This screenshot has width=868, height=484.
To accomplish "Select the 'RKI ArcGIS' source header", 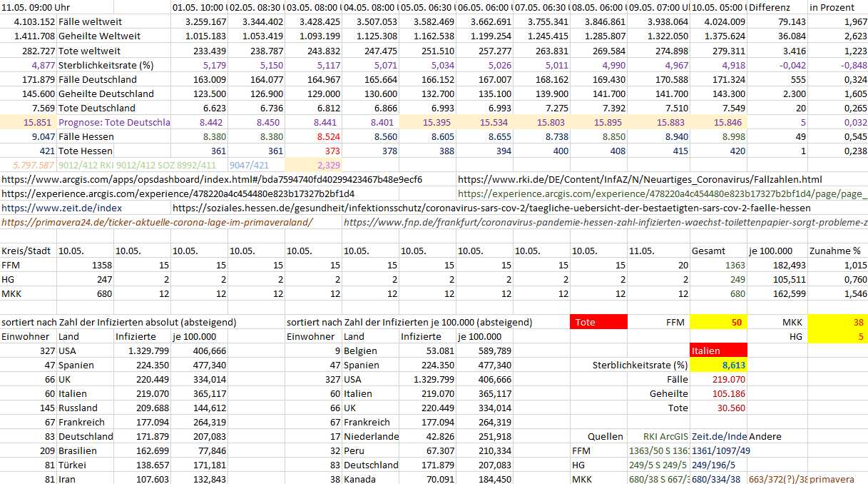I will pos(667,436).
